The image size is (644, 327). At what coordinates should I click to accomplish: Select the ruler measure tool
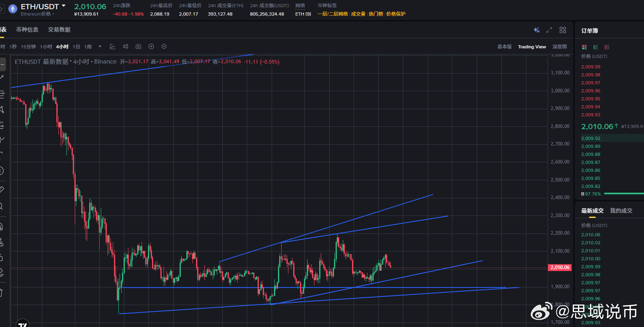coord(2,189)
